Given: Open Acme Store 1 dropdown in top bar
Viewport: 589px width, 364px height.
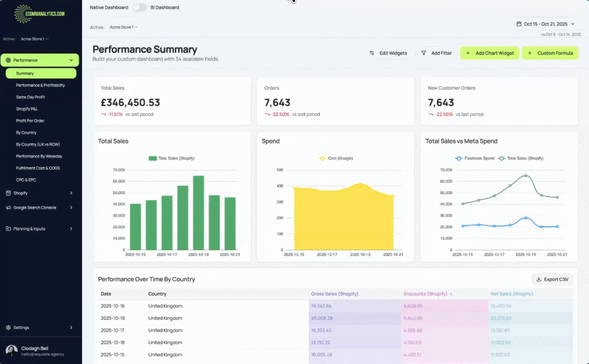Looking at the screenshot, I should 123,27.
